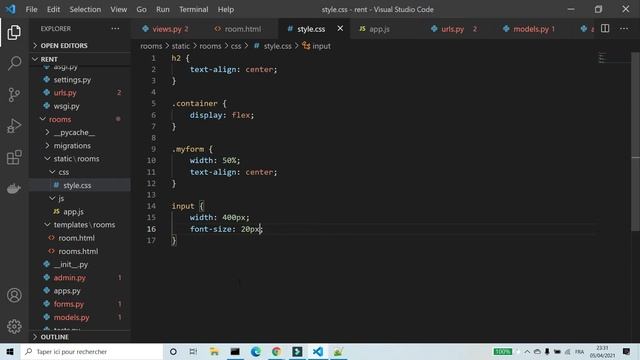Close the style.css tab
Viewport: 640px width, 360px height.
pos(340,29)
